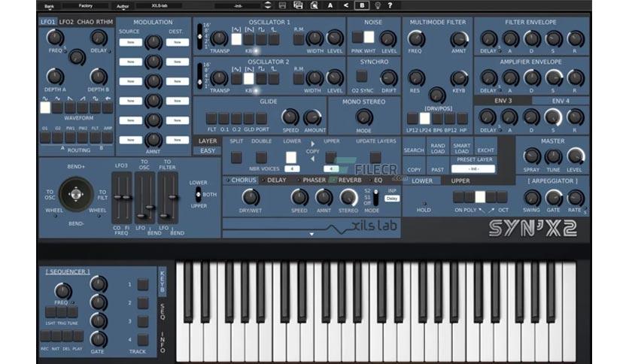Toggle LFO routing O1 button
The height and width of the screenshot is (364, 629).
tap(45, 138)
